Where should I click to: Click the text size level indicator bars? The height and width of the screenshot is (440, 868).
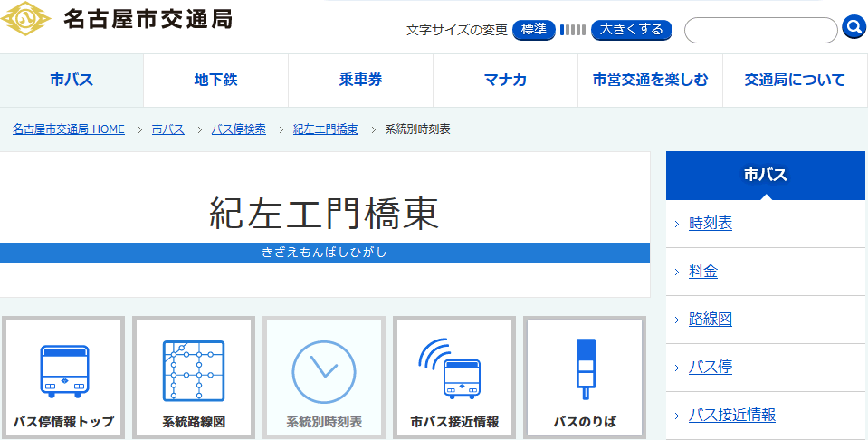coord(573,30)
